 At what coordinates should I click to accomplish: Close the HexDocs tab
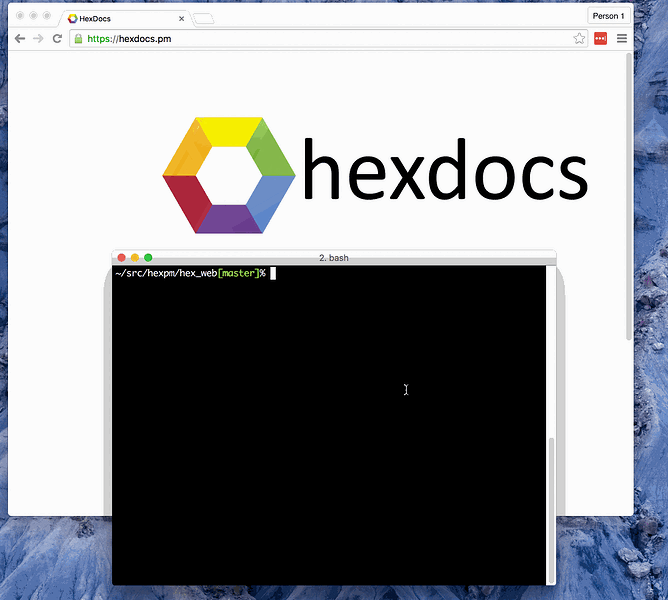(181, 19)
